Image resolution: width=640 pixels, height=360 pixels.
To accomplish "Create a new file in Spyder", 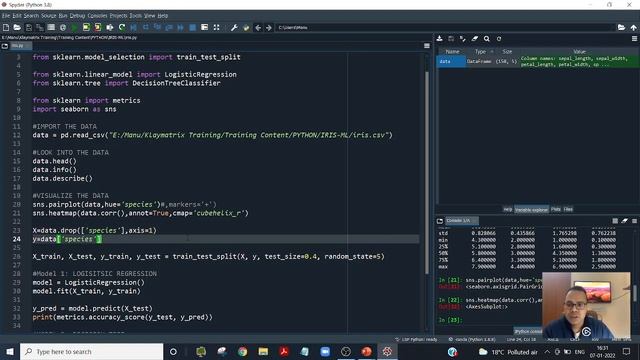I will pos(6,27).
